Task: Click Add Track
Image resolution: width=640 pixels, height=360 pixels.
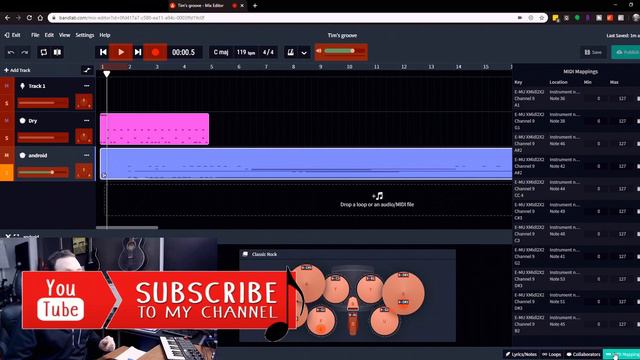Action: pyautogui.click(x=17, y=70)
